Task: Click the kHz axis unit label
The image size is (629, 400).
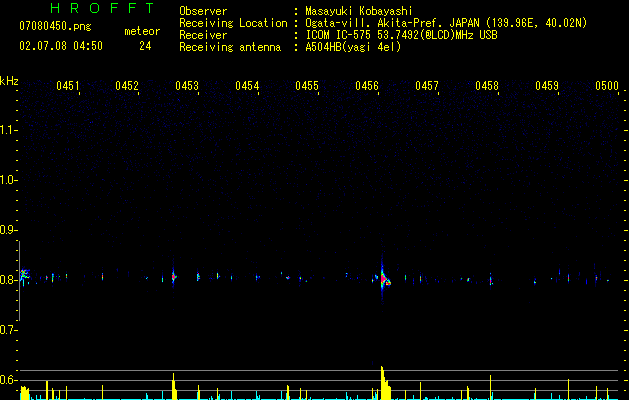Action: pyautogui.click(x=9, y=81)
